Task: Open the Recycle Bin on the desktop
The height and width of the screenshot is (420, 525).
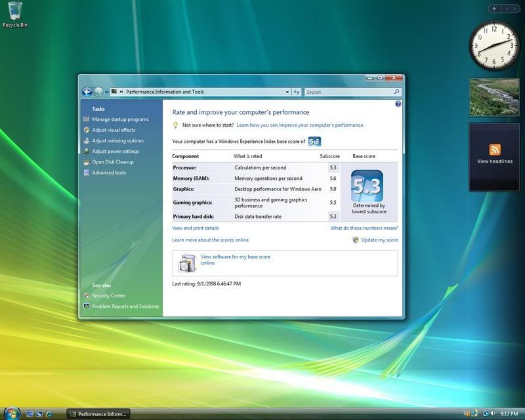Action: (15, 14)
